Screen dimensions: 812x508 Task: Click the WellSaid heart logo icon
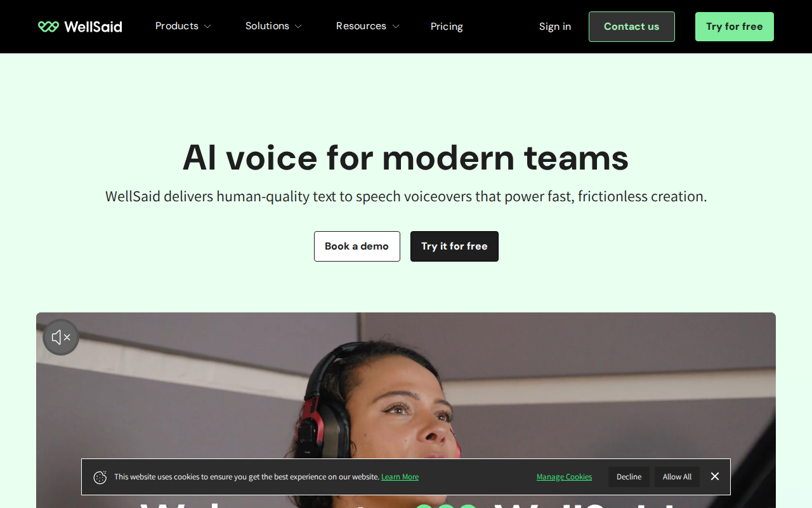point(48,27)
